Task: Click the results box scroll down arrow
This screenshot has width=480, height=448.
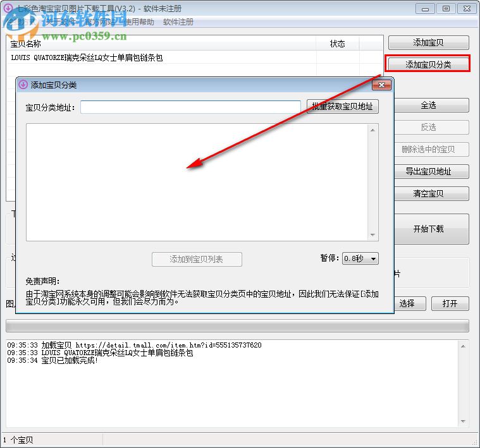Action: [x=372, y=235]
